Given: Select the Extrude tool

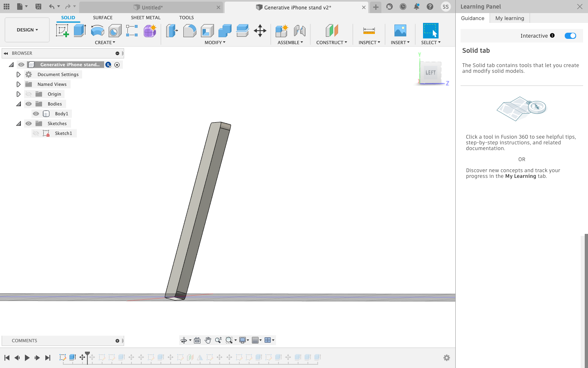Looking at the screenshot, I should [79, 31].
